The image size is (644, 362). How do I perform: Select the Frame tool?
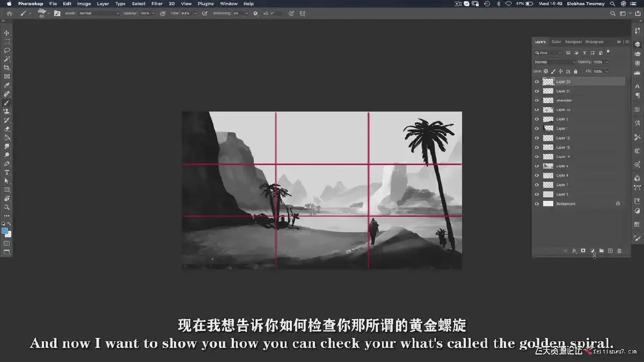(x=7, y=77)
